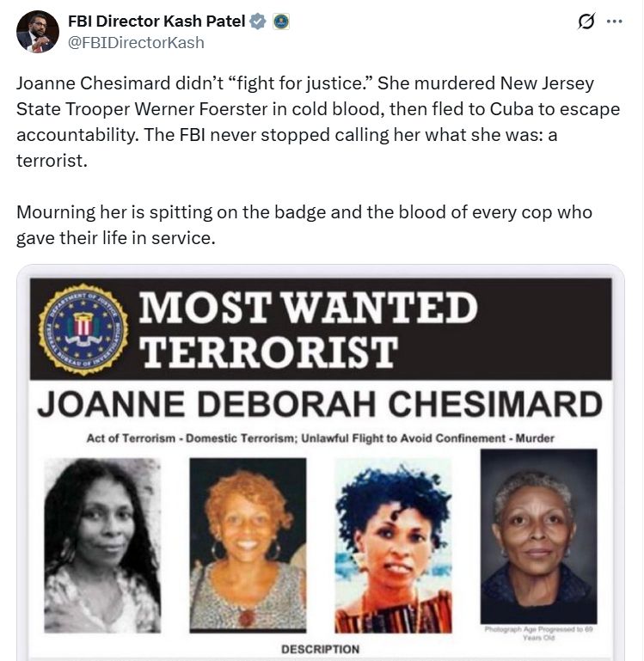Open the poster's profile avatar photo
Viewport: 644px width, 661px height.
click(38, 32)
